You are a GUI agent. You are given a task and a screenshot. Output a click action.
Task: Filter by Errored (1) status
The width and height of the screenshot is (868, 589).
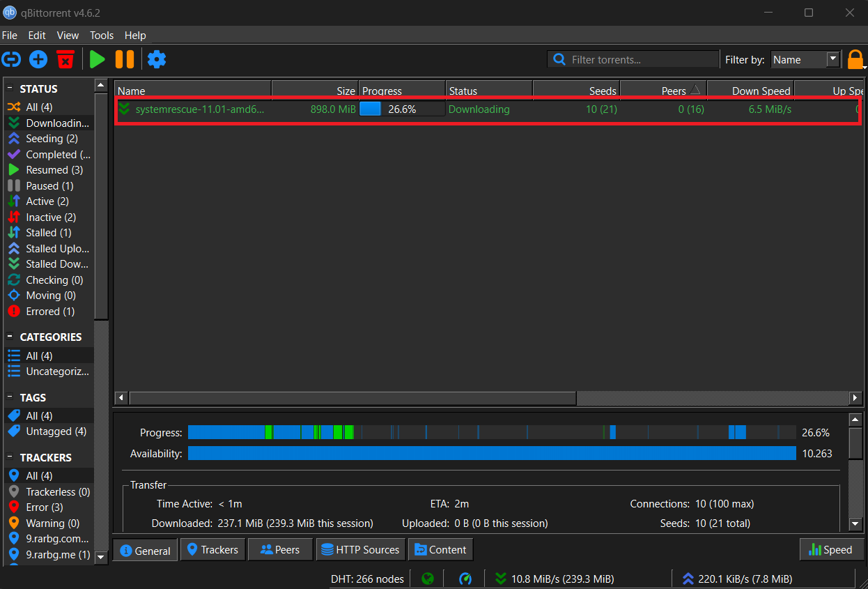click(x=49, y=311)
